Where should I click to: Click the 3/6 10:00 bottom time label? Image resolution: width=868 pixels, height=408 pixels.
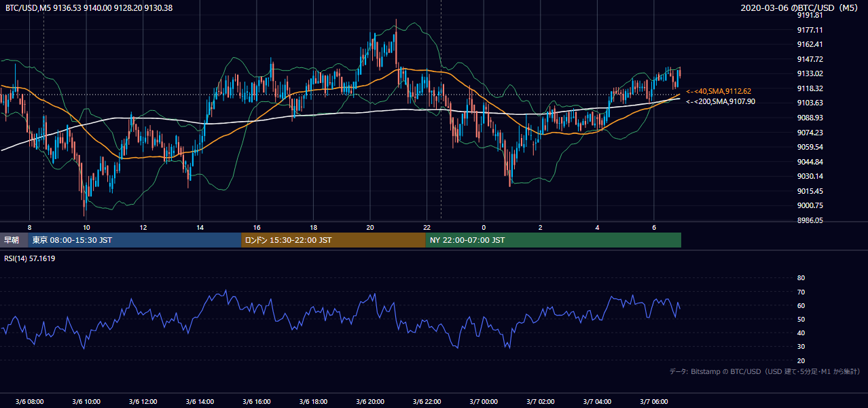[x=86, y=402]
